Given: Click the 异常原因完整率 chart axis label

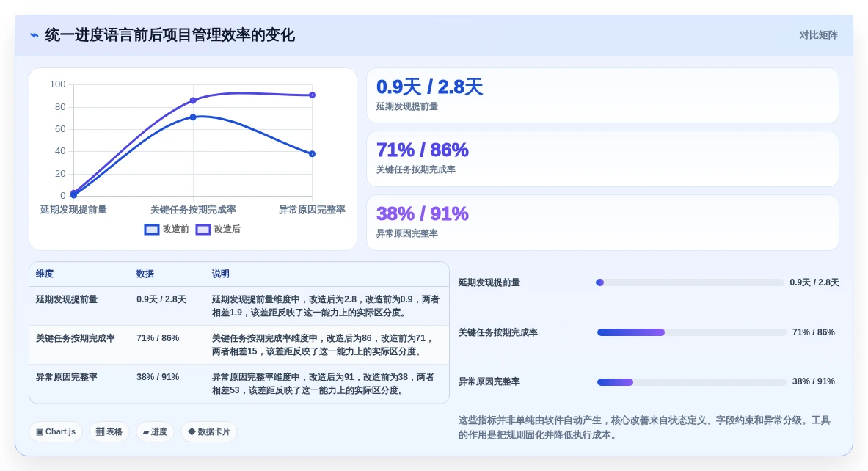Looking at the screenshot, I should click(x=312, y=210).
